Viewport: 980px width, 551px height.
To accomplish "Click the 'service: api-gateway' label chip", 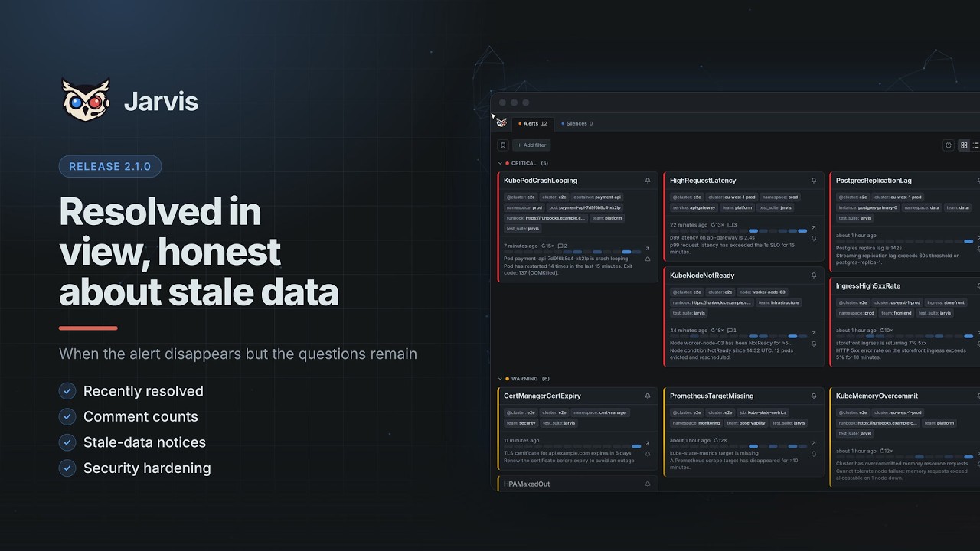I will tap(694, 207).
